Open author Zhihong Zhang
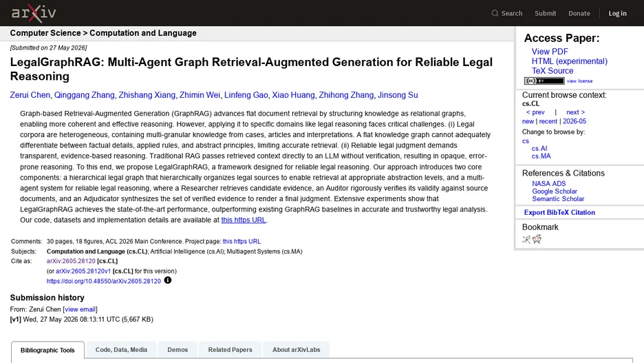The width and height of the screenshot is (644, 363). (346, 95)
